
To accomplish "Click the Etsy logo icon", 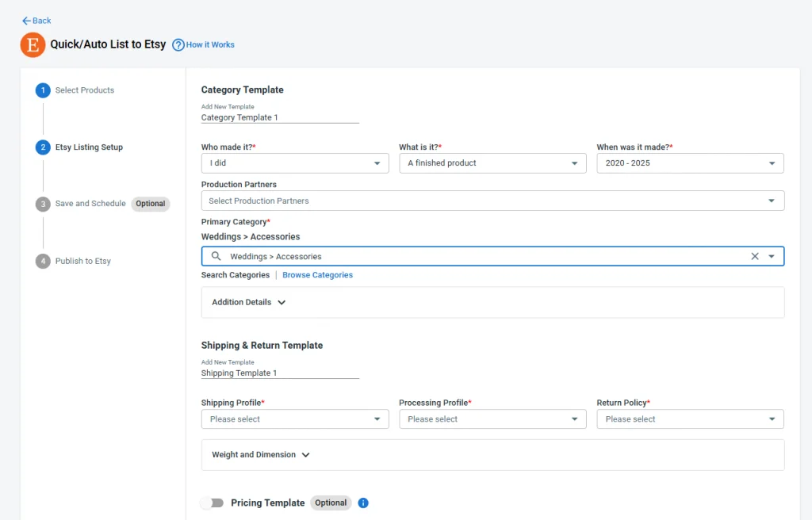I will click(32, 45).
